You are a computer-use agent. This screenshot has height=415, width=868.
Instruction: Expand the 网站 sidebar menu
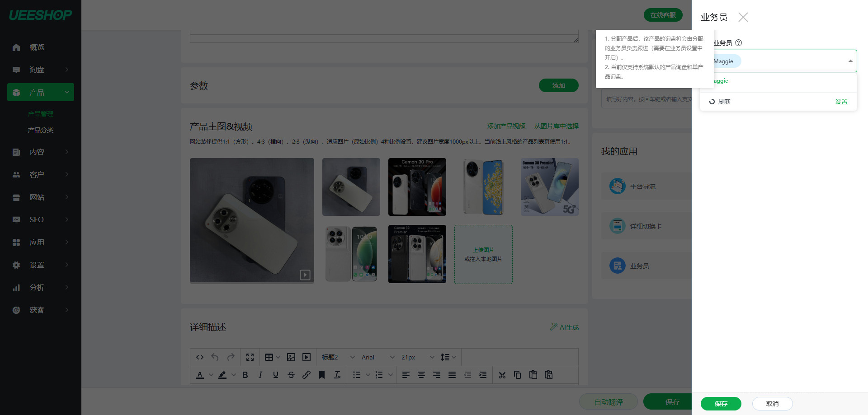[x=41, y=197]
